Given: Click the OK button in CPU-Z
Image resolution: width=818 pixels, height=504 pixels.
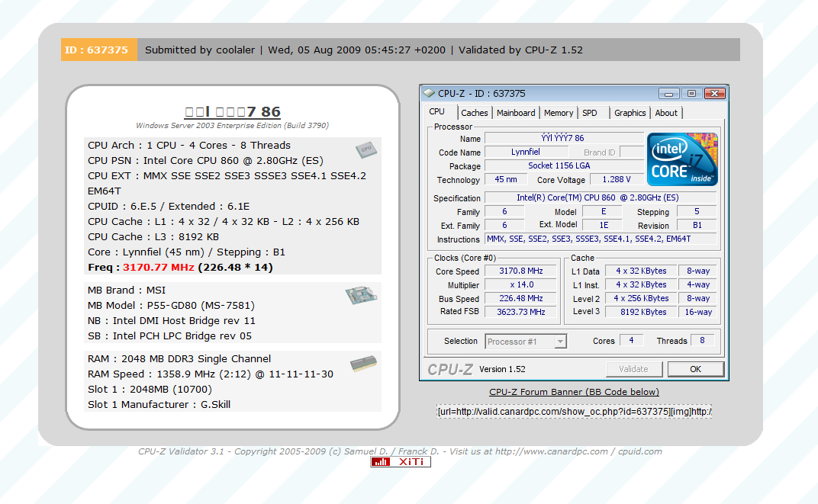Looking at the screenshot, I should [695, 369].
